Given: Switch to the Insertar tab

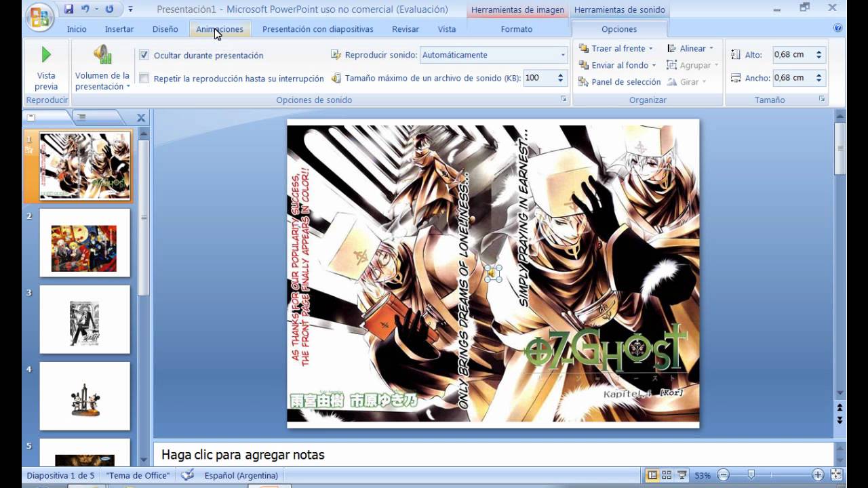Looking at the screenshot, I should [x=119, y=29].
